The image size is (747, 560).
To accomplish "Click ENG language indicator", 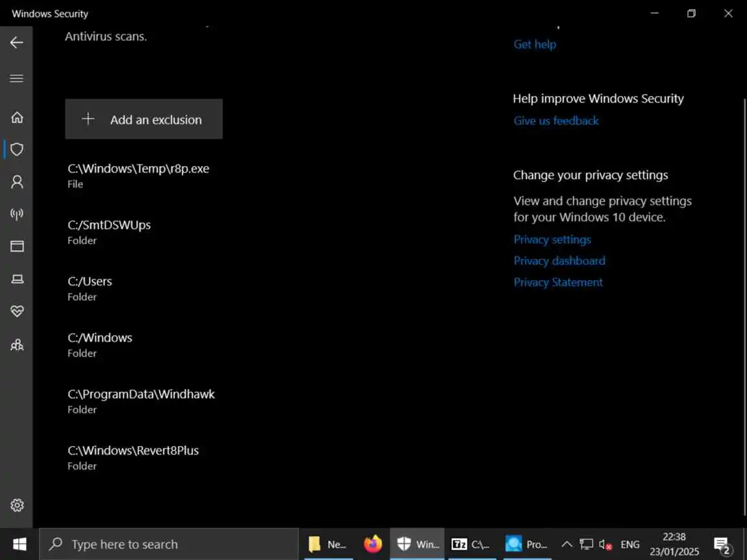I will tap(630, 544).
